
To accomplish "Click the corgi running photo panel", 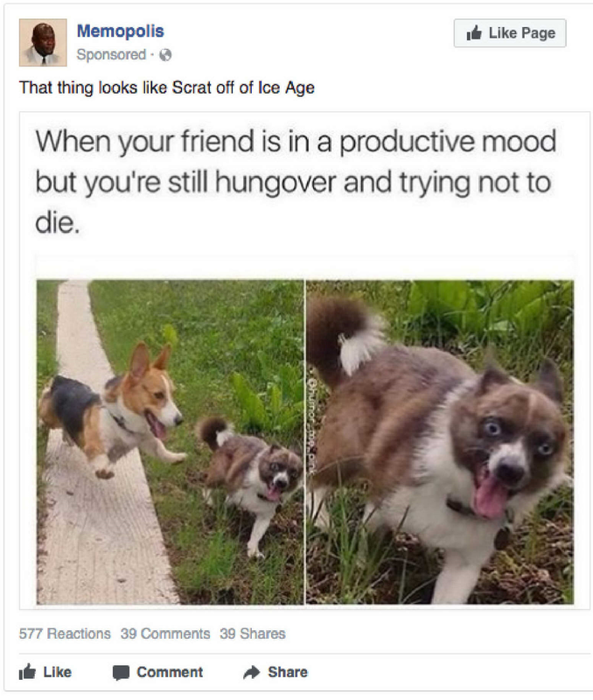I will point(170,442).
